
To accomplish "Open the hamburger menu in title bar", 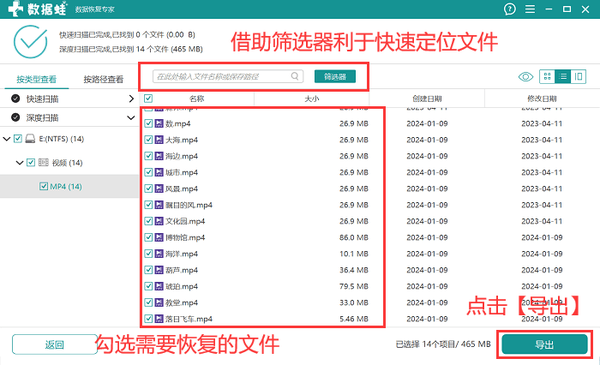I will 530,9.
